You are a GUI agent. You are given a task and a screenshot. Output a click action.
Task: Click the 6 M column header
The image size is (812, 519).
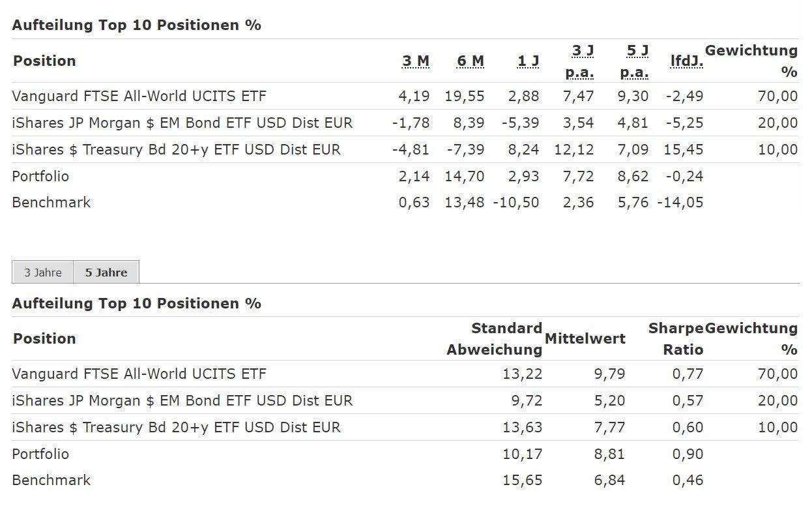pyautogui.click(x=471, y=61)
